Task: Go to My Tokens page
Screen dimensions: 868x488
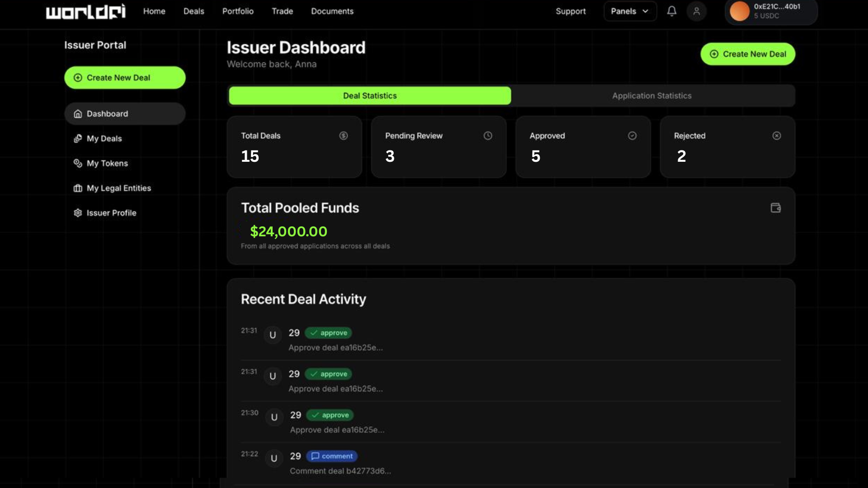Action: (107, 164)
